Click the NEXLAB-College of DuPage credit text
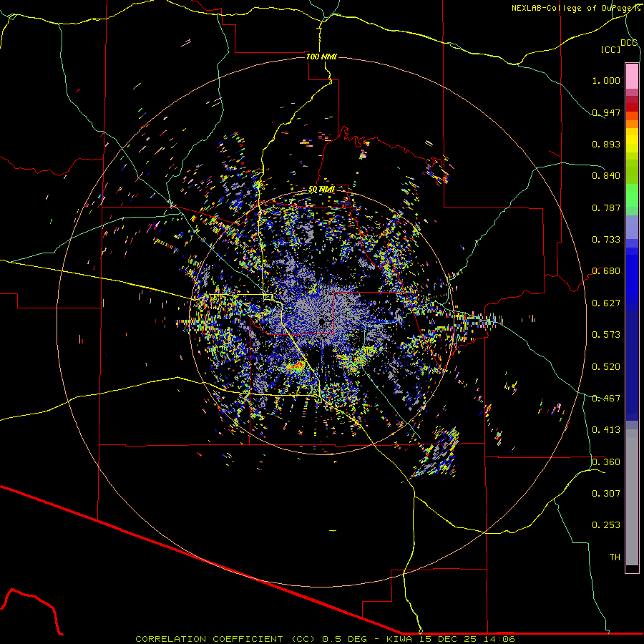The width and height of the screenshot is (644, 644). tap(575, 8)
